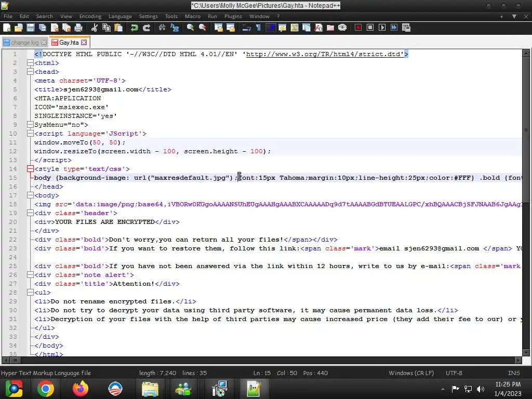This screenshot has height=399, width=532.
Task: Open the Document List panel icon
Action: (x=307, y=28)
